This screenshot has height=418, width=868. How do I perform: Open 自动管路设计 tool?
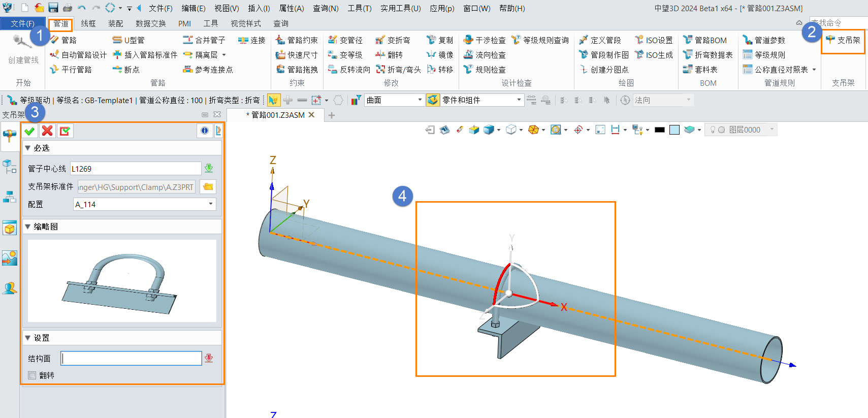point(78,54)
